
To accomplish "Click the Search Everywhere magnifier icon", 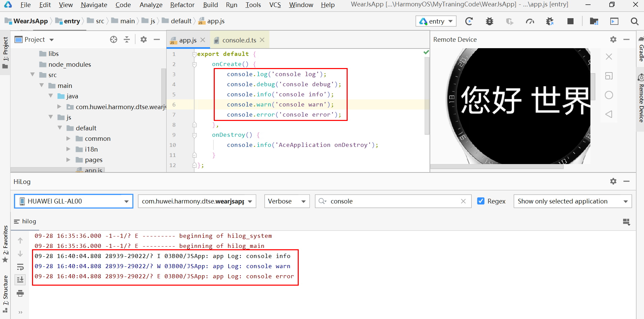I will point(635,21).
